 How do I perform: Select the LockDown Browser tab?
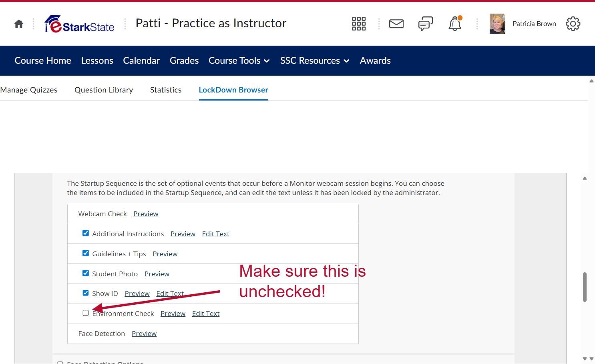coord(233,90)
